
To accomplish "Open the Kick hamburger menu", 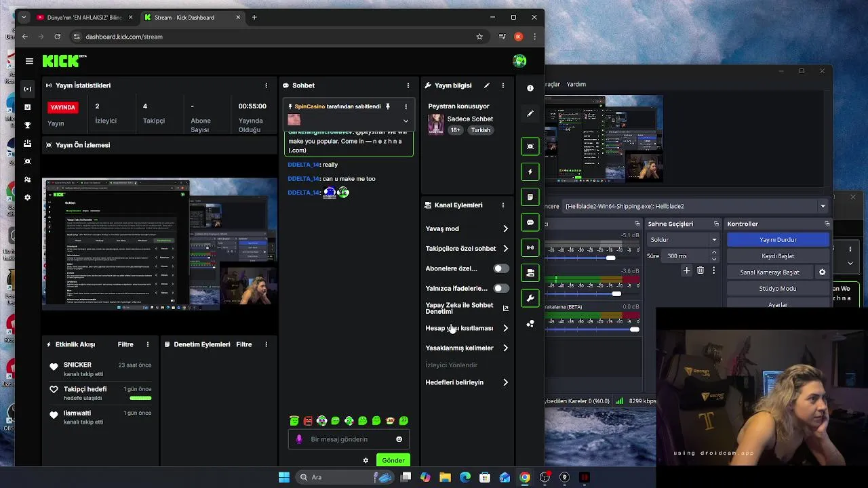I will tap(29, 61).
